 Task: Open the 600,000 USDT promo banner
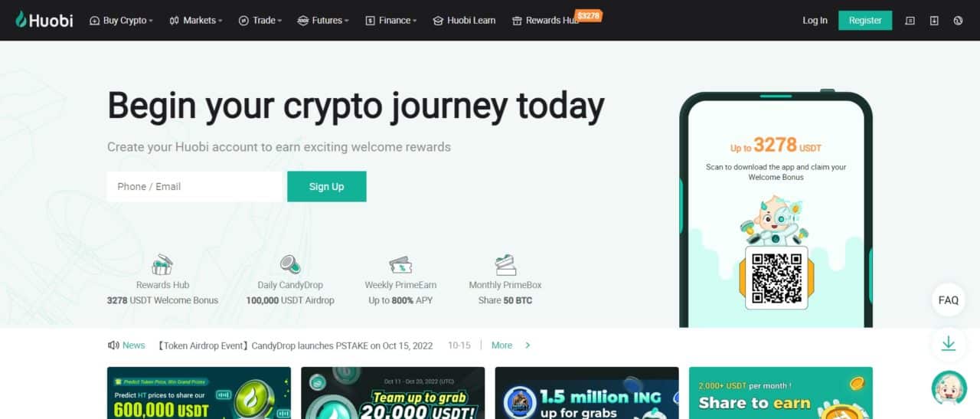coord(199,393)
